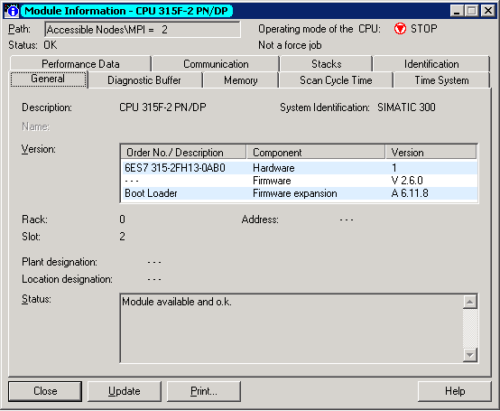500x411 pixels.
Task: Open the Diagnostic Buffer tab
Action: [x=144, y=80]
